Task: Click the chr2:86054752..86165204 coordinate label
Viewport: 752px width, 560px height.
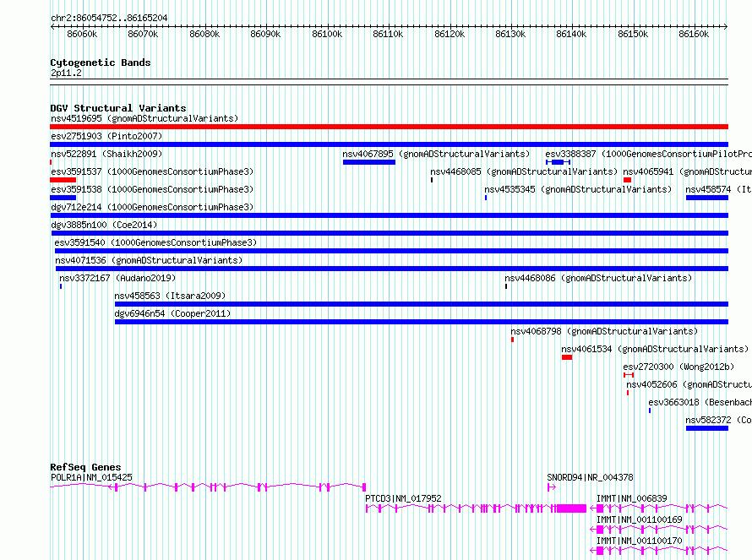Action: coord(109,18)
